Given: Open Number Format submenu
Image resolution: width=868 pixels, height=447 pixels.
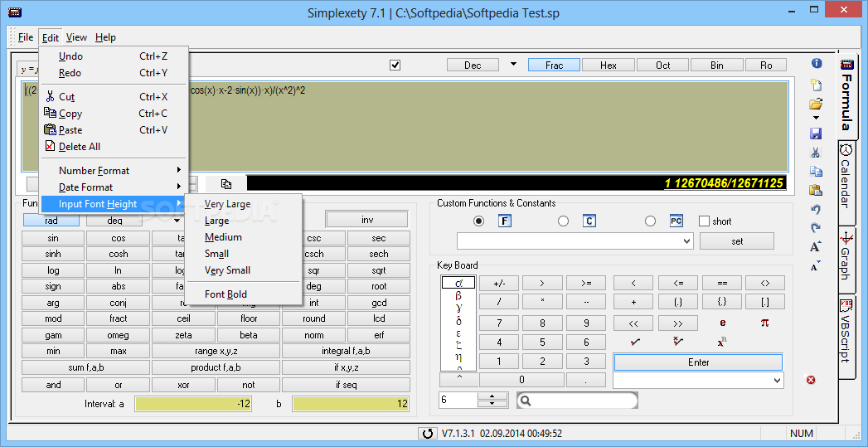Looking at the screenshot, I should (x=114, y=171).
